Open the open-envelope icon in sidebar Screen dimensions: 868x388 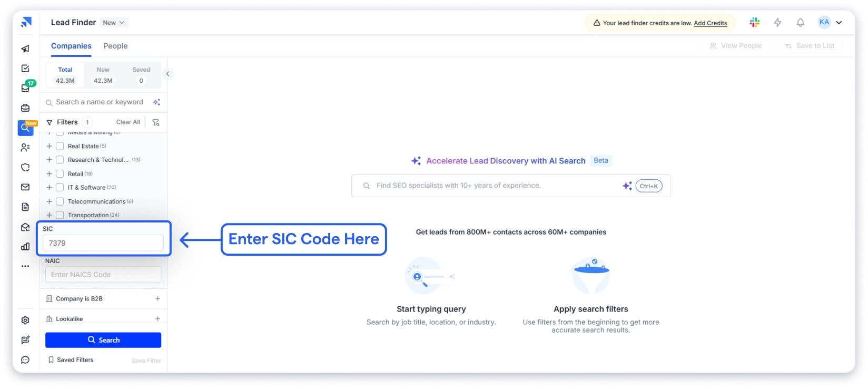coord(25,227)
